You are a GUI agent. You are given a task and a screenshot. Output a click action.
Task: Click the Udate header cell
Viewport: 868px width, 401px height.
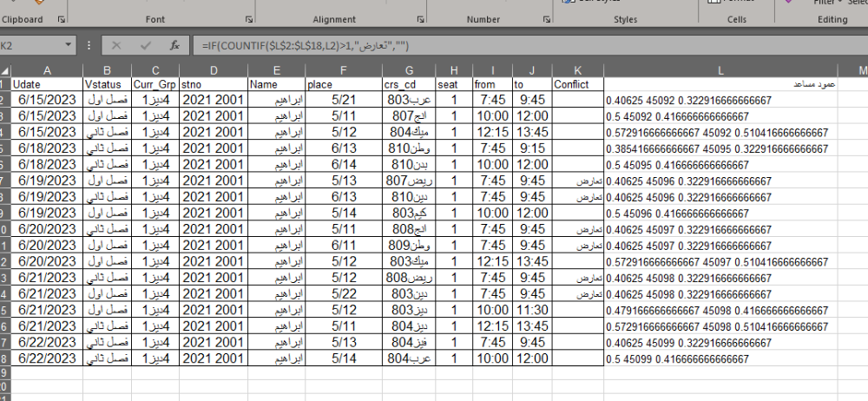tap(47, 84)
